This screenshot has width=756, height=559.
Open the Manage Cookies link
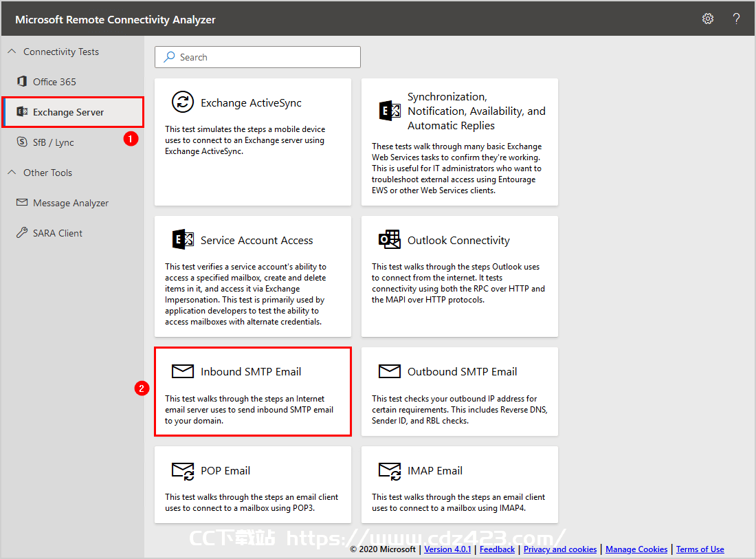pos(636,549)
